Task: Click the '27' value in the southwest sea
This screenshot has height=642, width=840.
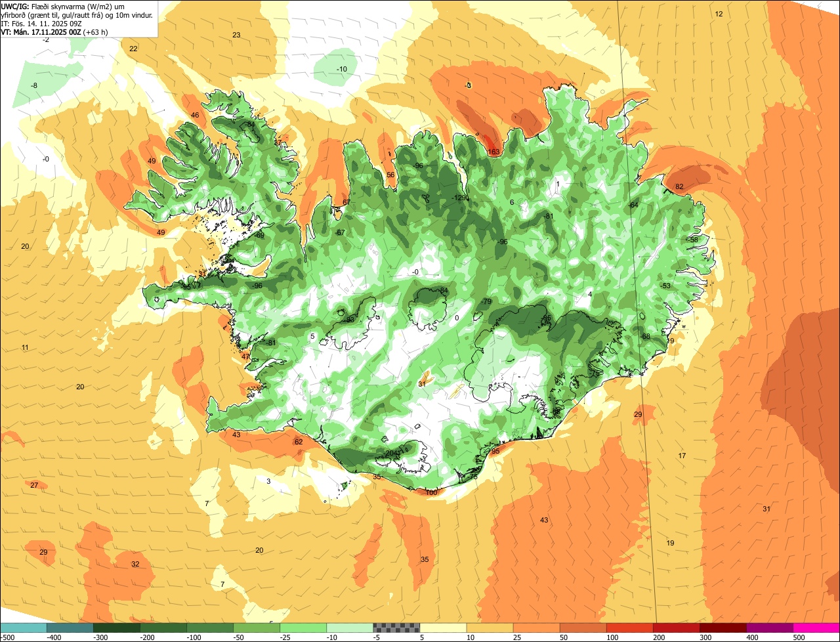Action: coord(34,485)
